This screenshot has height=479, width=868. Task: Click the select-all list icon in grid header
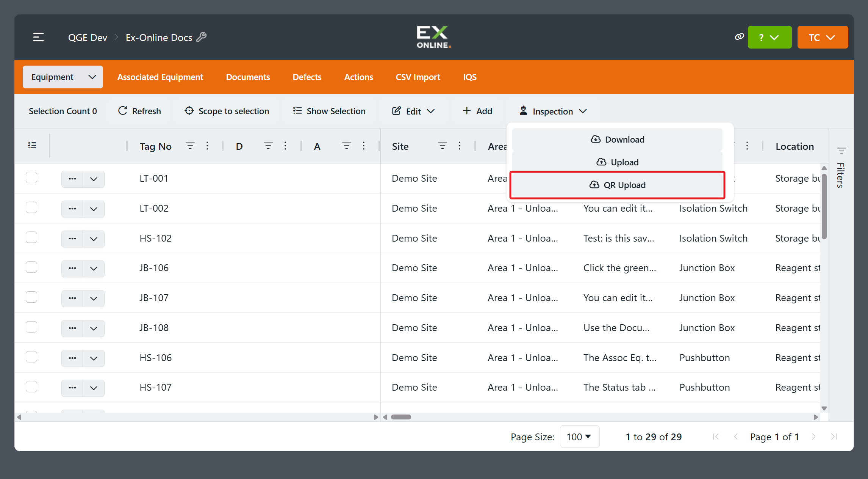32,146
